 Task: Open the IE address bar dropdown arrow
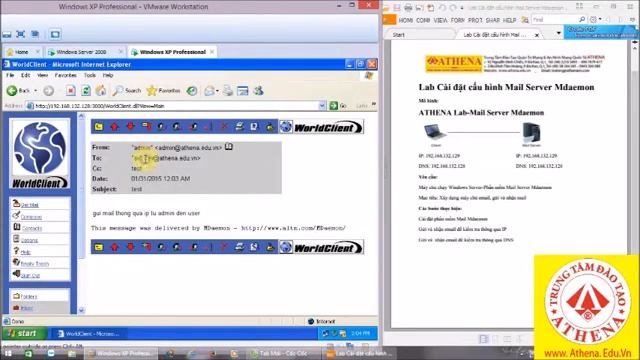coord(322,106)
